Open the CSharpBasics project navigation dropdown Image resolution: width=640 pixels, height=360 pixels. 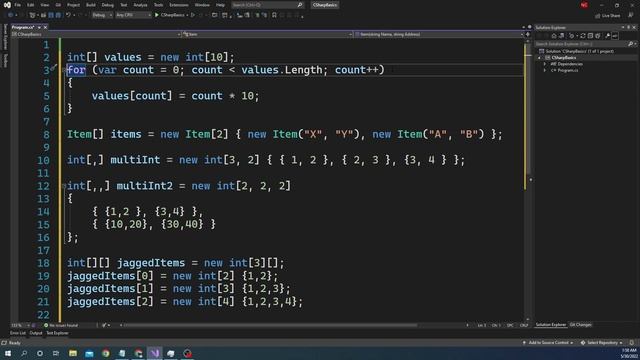(96, 34)
